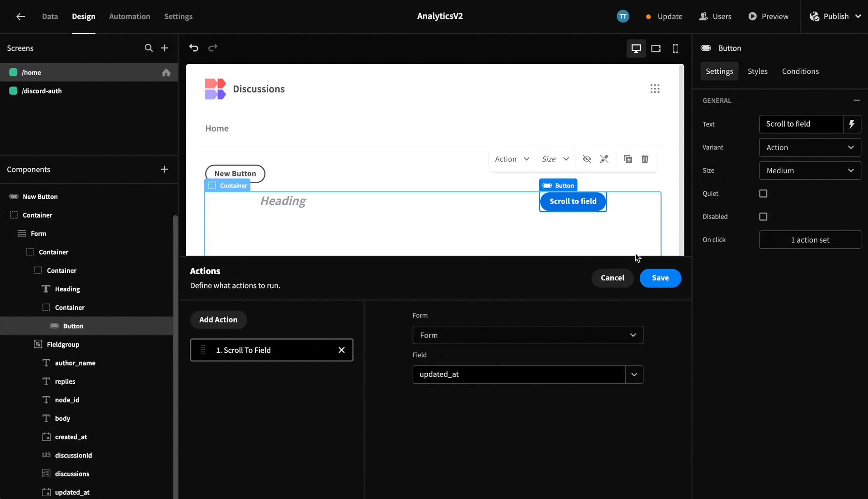Select the desktop viewport icon

click(636, 48)
